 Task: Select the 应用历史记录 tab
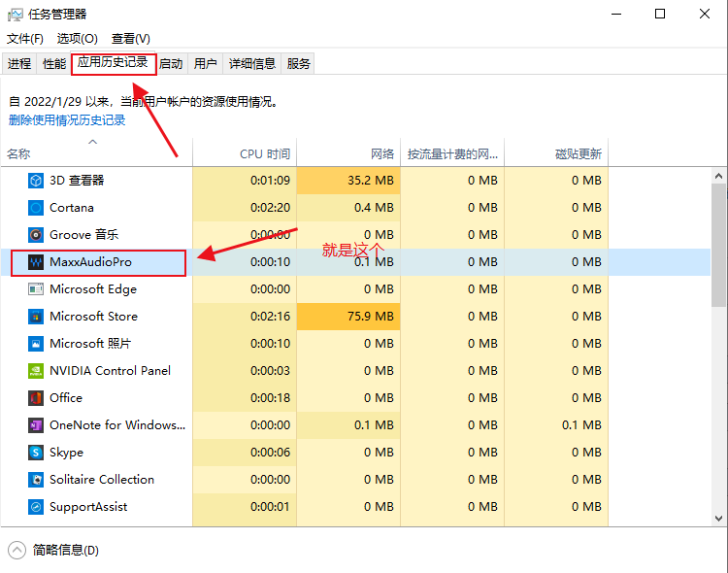click(x=113, y=62)
